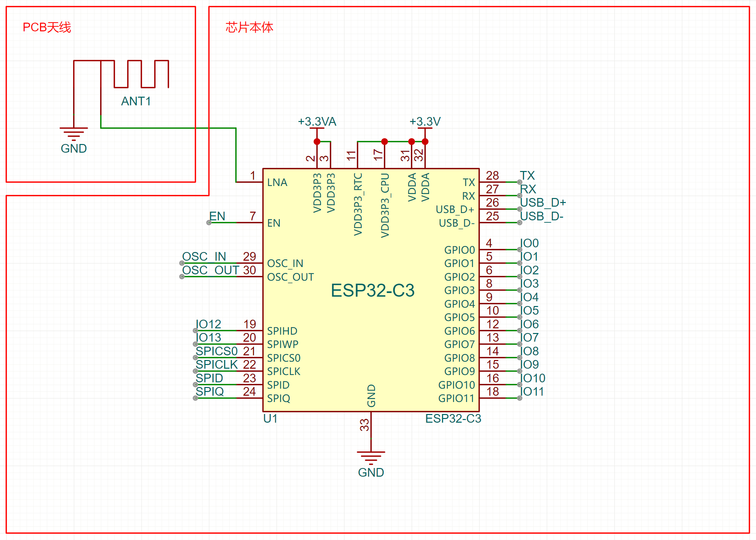Select the "SPID" net label outside the chip
The height and width of the screenshot is (540, 756).
209,378
